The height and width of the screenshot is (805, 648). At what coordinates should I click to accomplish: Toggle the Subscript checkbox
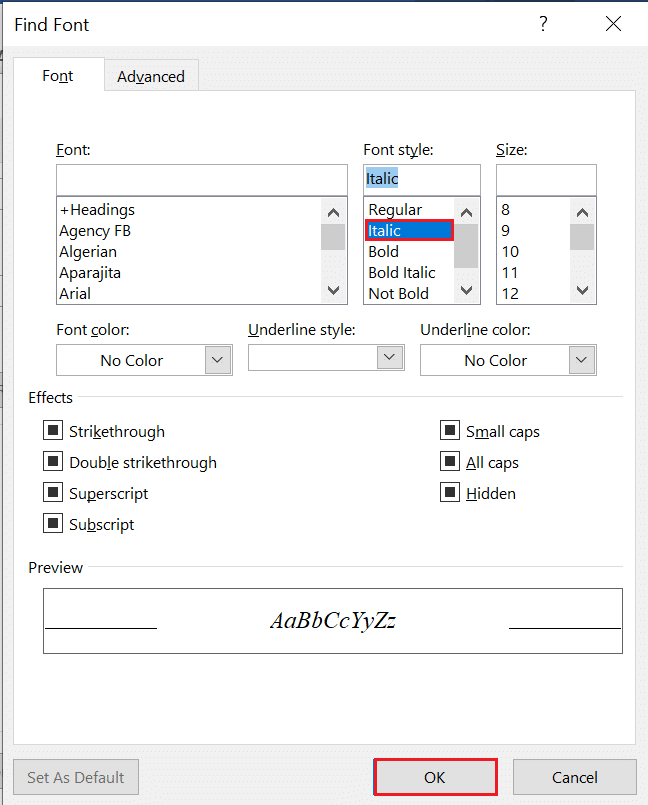[53, 523]
